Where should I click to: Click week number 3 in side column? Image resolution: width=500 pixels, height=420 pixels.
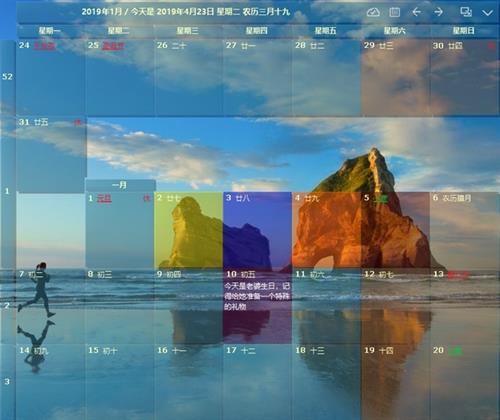point(7,382)
